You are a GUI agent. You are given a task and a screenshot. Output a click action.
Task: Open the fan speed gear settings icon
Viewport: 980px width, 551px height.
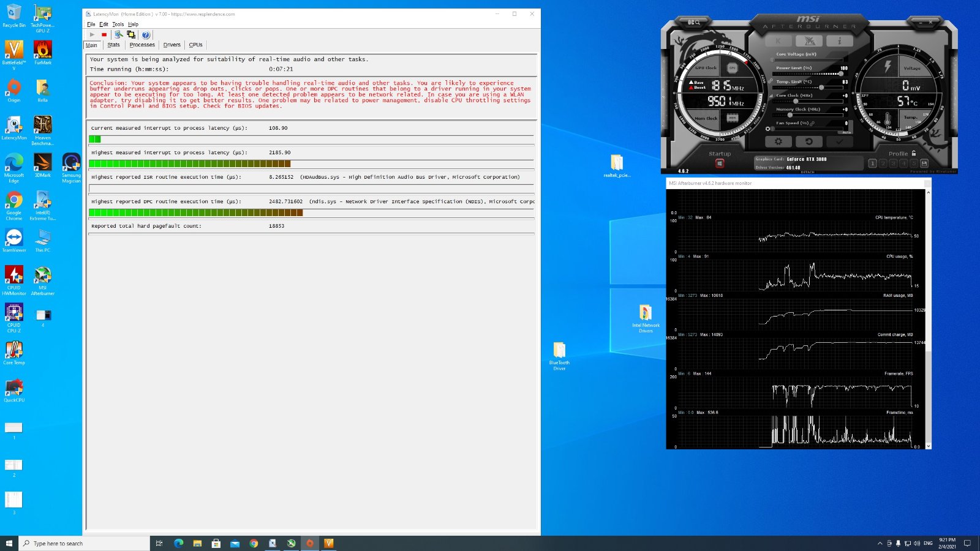pyautogui.click(x=768, y=129)
